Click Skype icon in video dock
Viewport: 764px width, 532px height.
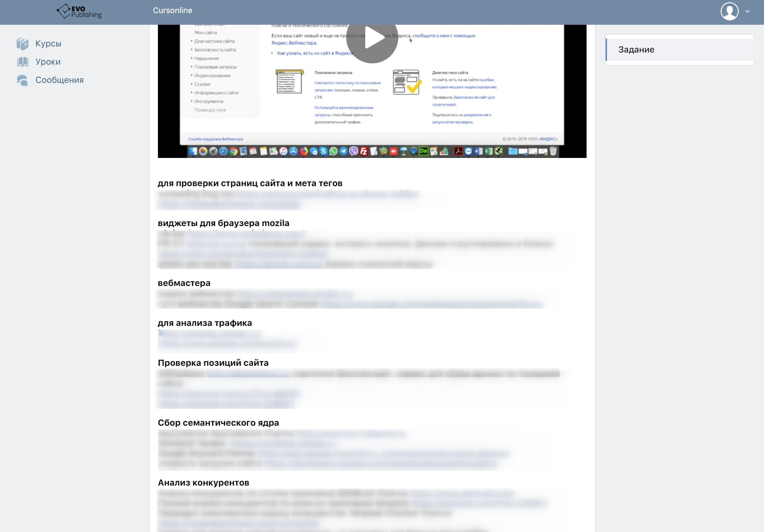pos(323,151)
